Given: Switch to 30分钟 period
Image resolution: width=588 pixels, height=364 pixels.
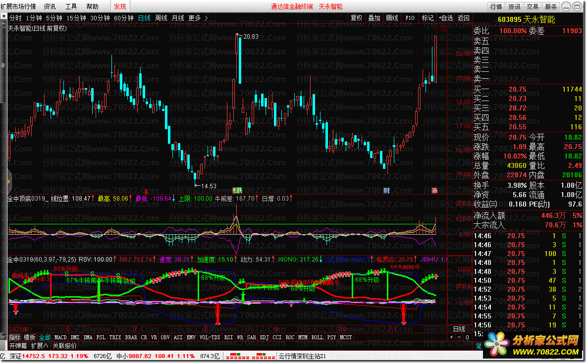Looking at the screenshot, I should coord(100,18).
